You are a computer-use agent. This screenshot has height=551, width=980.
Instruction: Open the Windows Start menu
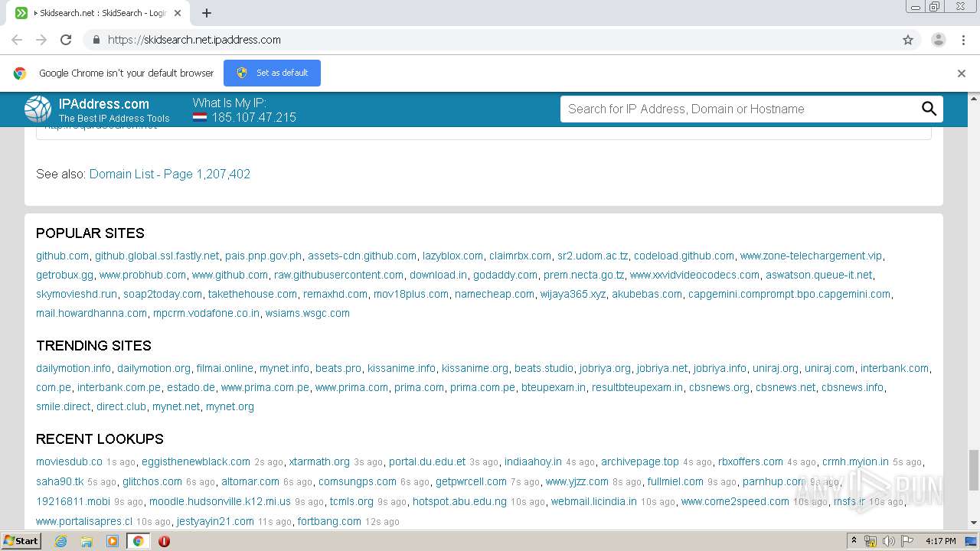pos(21,541)
